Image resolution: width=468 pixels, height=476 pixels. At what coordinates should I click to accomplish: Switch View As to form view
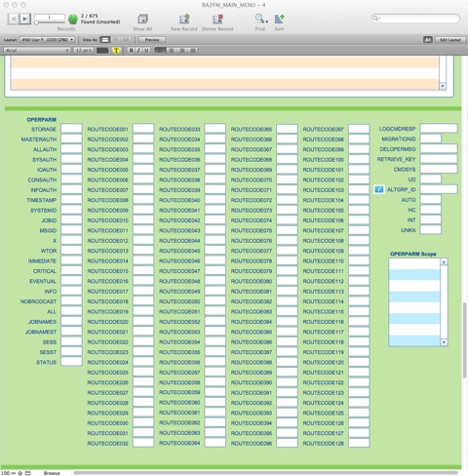(x=105, y=40)
